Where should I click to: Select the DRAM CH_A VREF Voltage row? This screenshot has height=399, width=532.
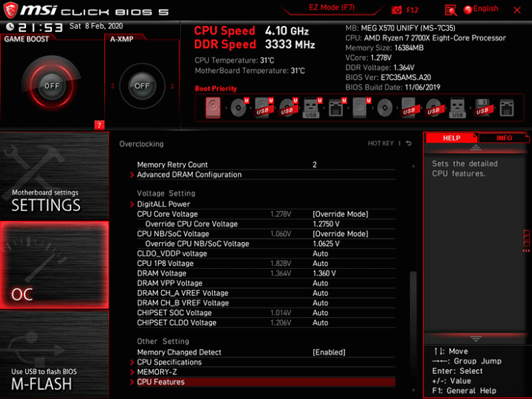pos(266,293)
